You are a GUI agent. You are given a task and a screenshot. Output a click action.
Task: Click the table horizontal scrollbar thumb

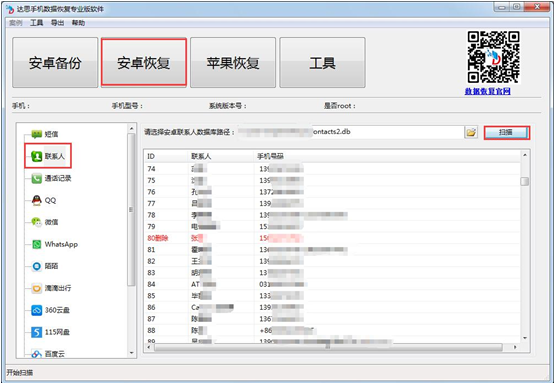328,347
